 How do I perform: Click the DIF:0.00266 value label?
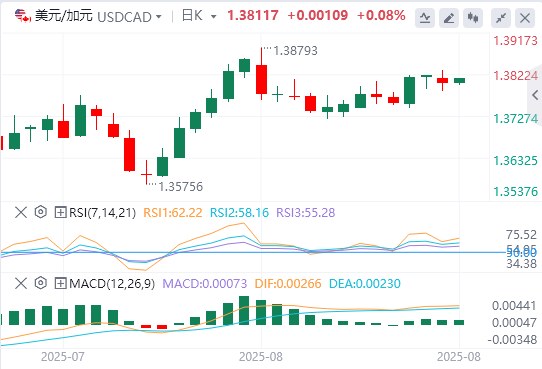click(x=288, y=284)
